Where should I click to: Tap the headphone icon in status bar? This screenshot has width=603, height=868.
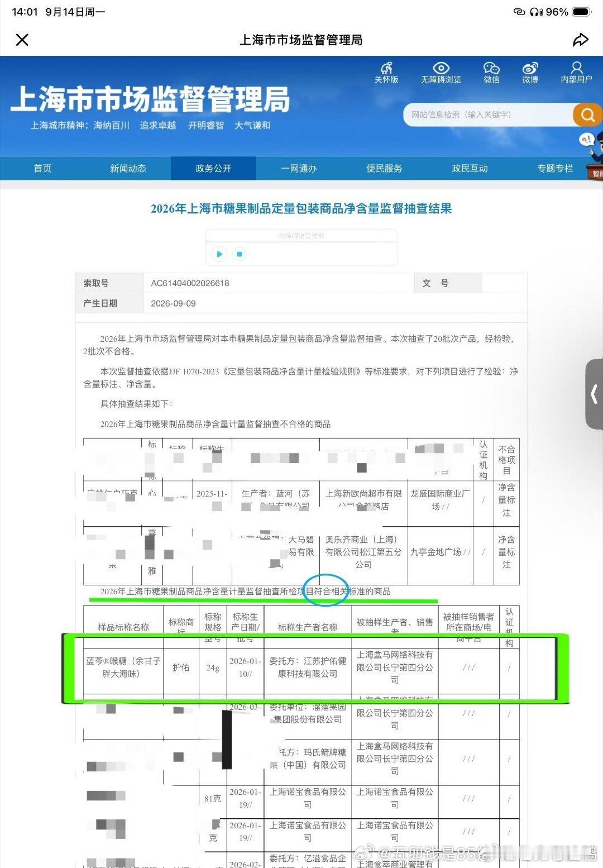[x=537, y=12]
